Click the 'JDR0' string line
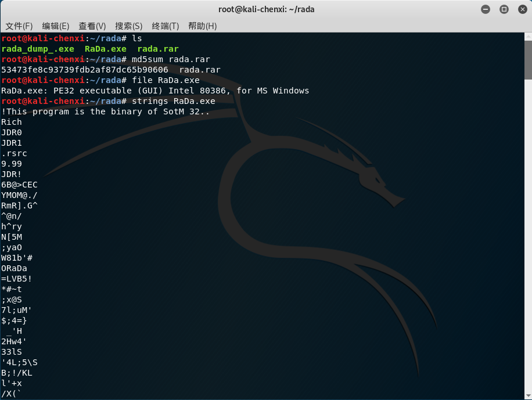Viewport: 532px width, 400px height. point(12,132)
